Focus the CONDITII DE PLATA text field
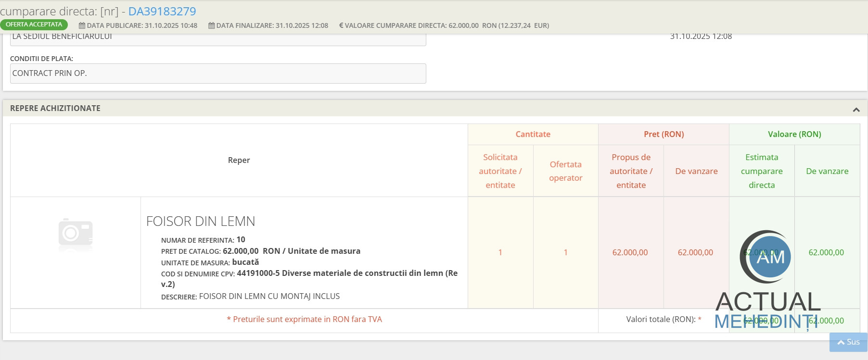Image resolution: width=868 pixels, height=360 pixels. coord(218,74)
